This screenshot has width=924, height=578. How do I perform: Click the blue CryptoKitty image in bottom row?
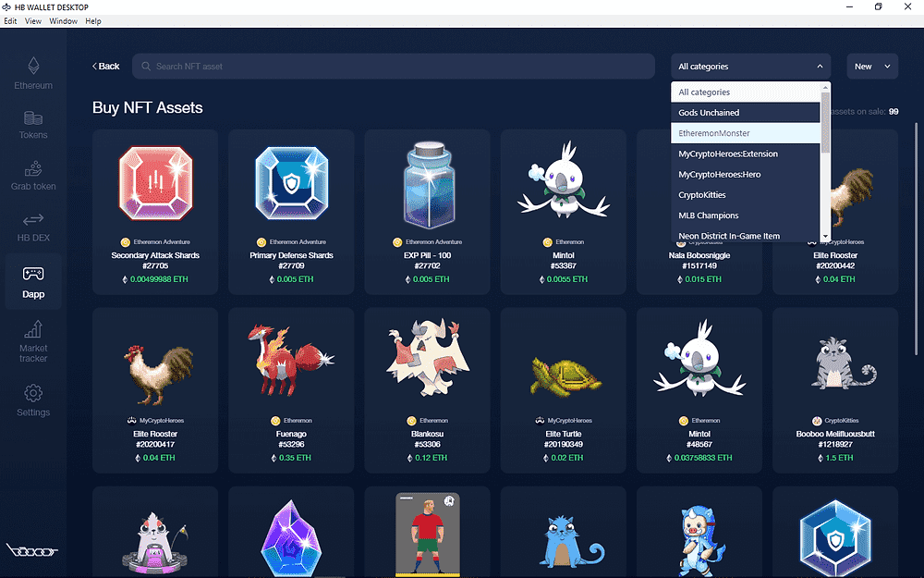(x=572, y=543)
